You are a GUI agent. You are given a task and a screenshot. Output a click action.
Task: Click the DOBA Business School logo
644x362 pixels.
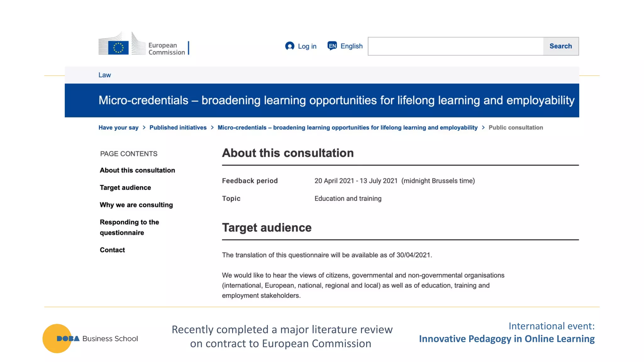tap(90, 338)
